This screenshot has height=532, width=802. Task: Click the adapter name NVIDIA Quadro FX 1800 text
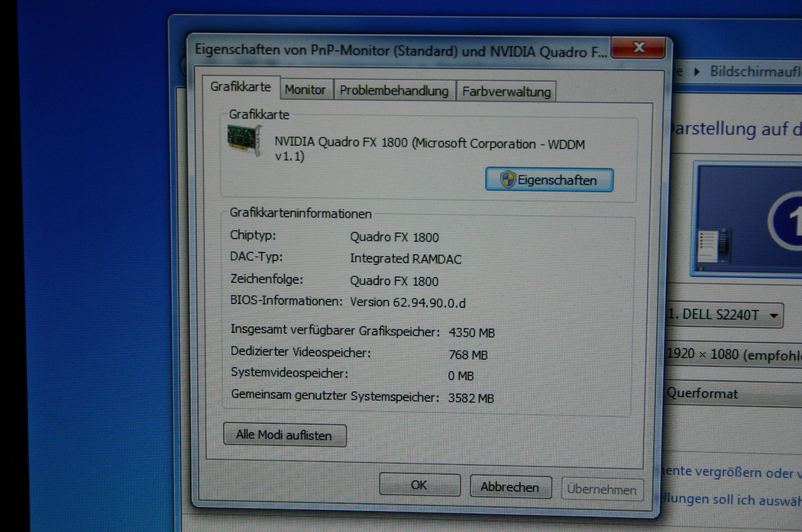pos(430,149)
